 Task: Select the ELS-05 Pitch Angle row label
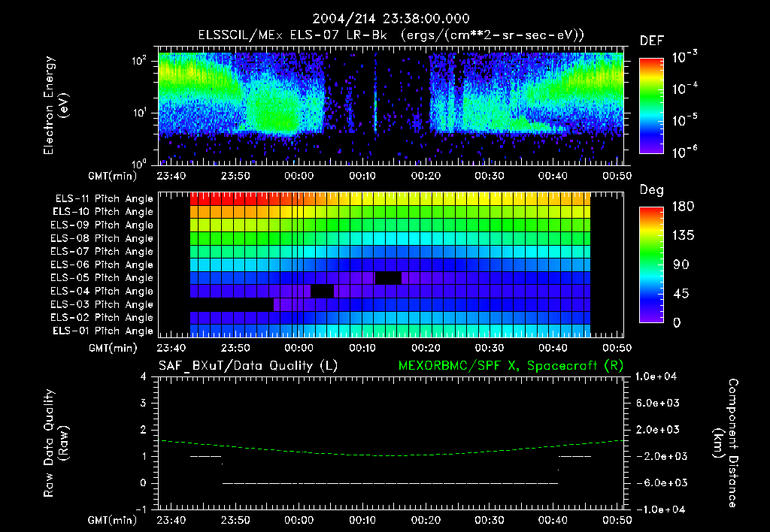pos(102,278)
